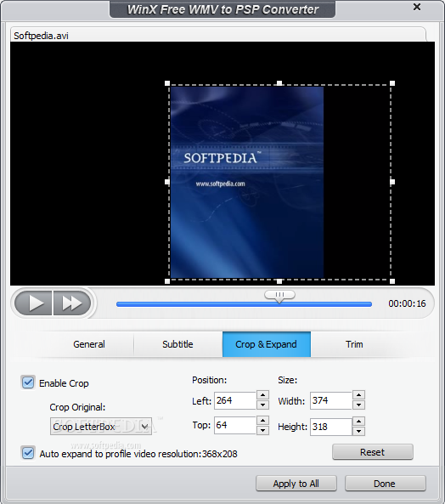Viewport: 445px width, 504px height.
Task: Decrease the Top position value
Action: click(262, 430)
